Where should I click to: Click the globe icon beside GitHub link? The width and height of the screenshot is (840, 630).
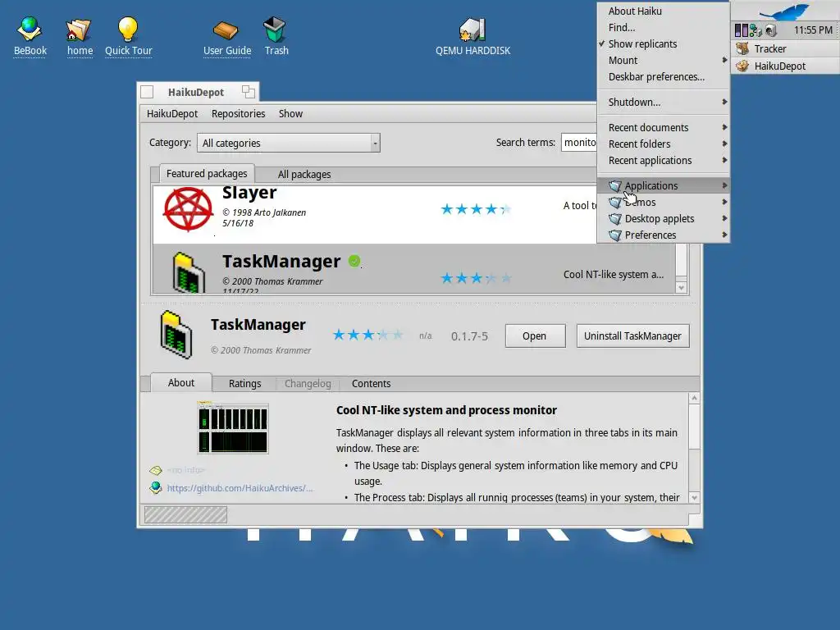pyautogui.click(x=156, y=487)
